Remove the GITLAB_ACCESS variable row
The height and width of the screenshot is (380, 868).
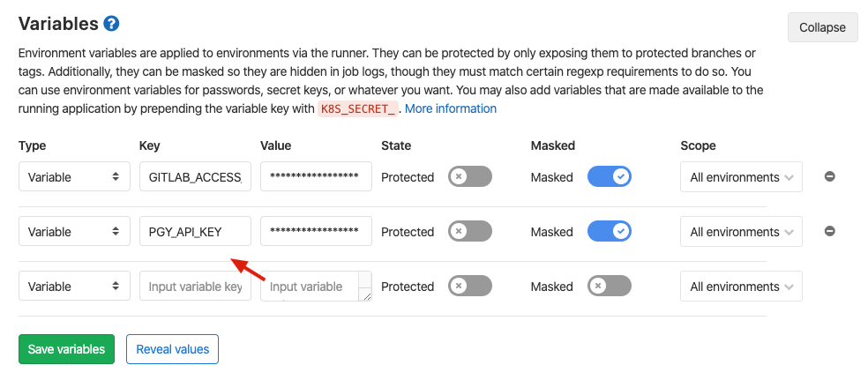[829, 176]
